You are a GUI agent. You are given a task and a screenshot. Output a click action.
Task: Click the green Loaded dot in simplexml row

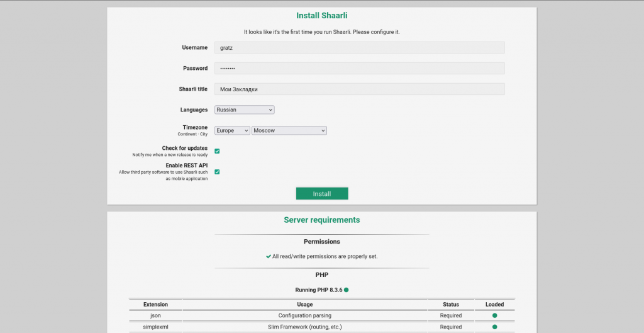[x=494, y=327]
